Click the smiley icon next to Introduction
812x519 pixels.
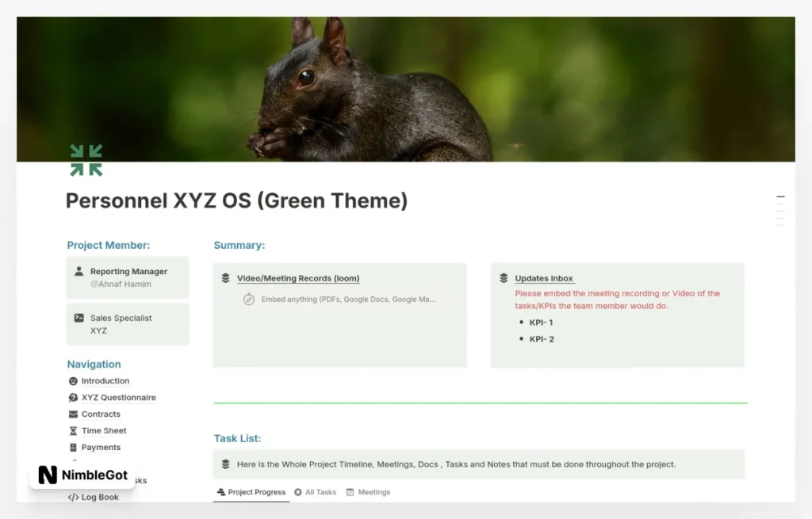pos(74,381)
